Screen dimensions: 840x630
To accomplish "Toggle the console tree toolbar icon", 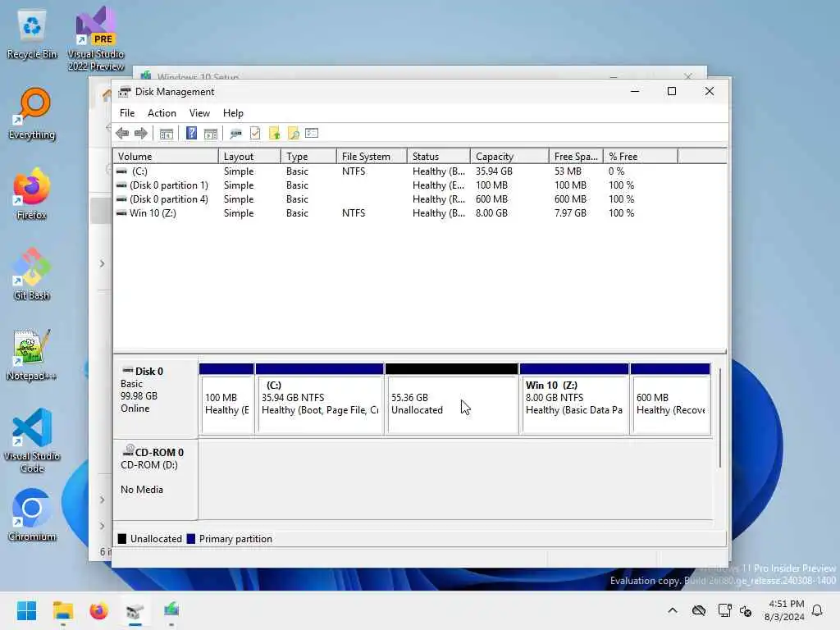I will [x=167, y=134].
